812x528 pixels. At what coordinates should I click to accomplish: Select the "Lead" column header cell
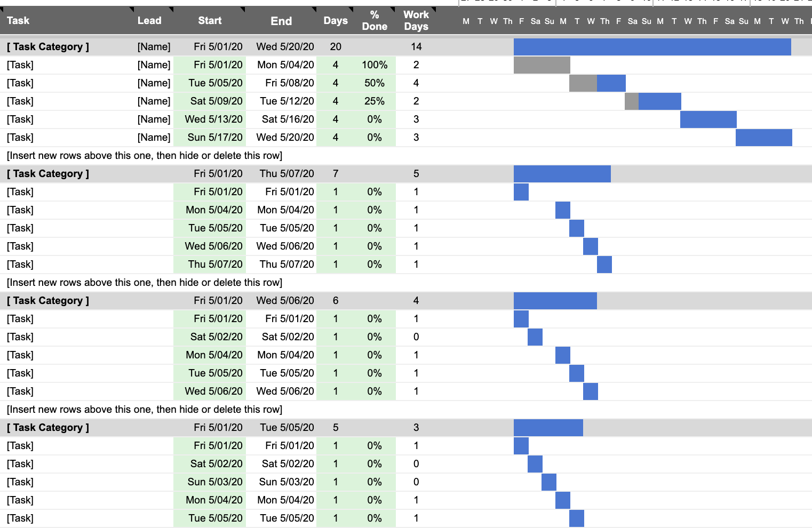pos(149,20)
